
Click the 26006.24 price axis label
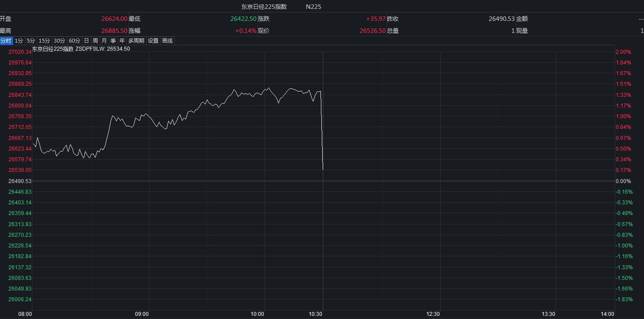point(20,299)
